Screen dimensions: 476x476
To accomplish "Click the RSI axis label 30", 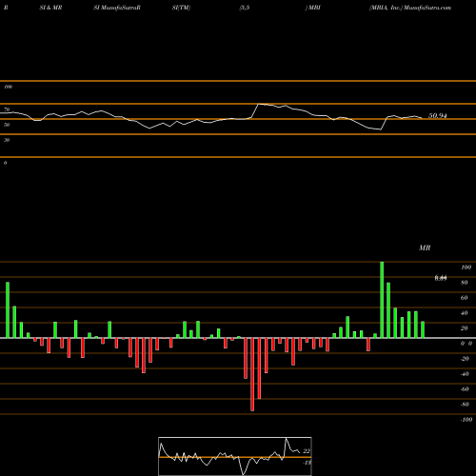I will pos(7,140).
